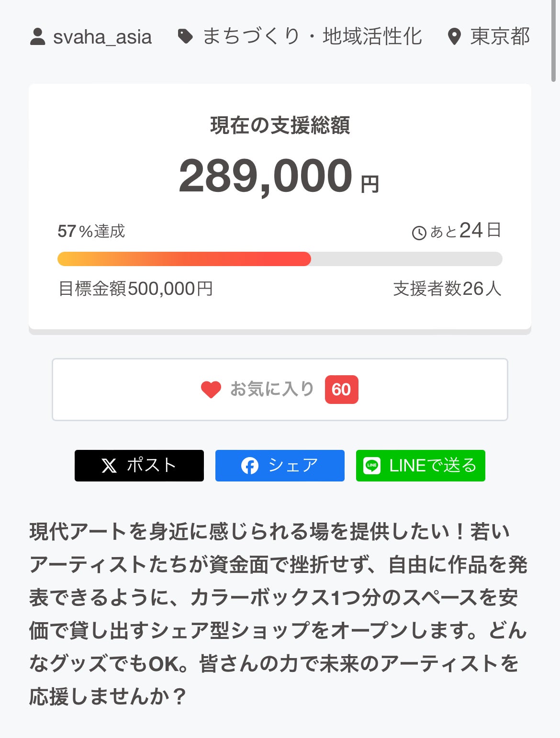The height and width of the screenshot is (738, 560).
Task: Click the X logo on ポスト button
Action: tap(109, 466)
